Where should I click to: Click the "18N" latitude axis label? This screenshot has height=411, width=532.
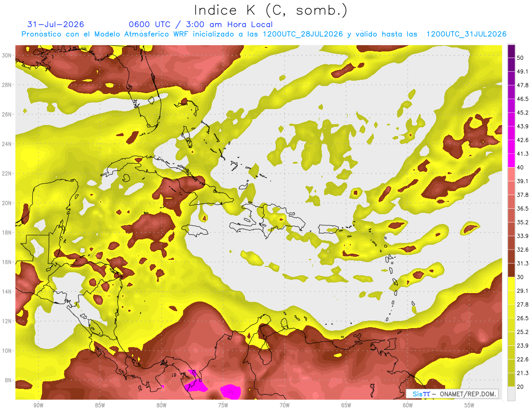7,232
